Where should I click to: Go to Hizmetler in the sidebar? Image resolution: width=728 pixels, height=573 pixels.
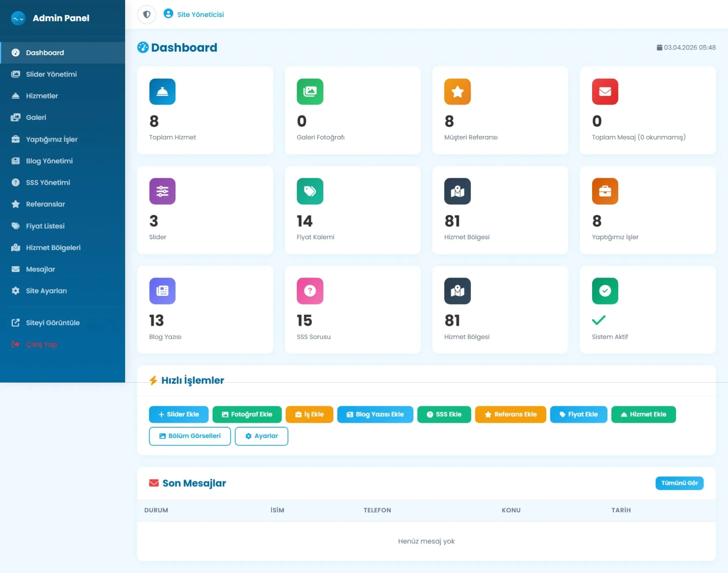click(x=42, y=96)
